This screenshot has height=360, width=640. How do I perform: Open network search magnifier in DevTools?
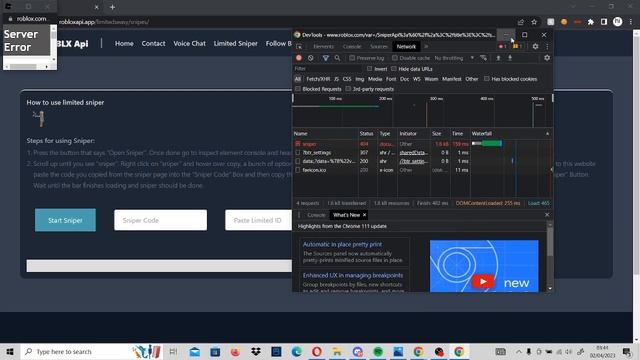337,58
